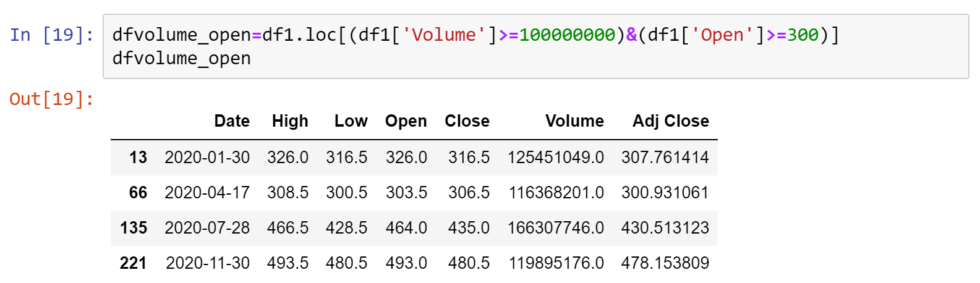Select row index 135
The image size is (980, 283).
(x=134, y=228)
